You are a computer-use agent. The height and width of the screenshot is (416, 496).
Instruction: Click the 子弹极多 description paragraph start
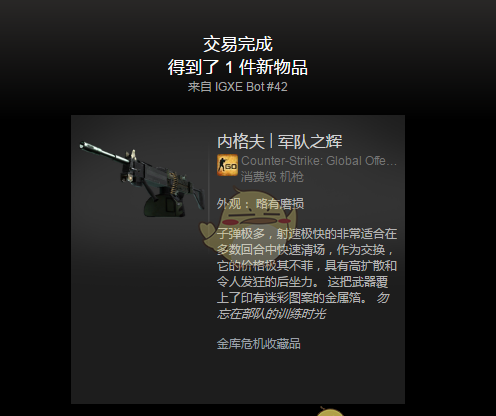241,234
